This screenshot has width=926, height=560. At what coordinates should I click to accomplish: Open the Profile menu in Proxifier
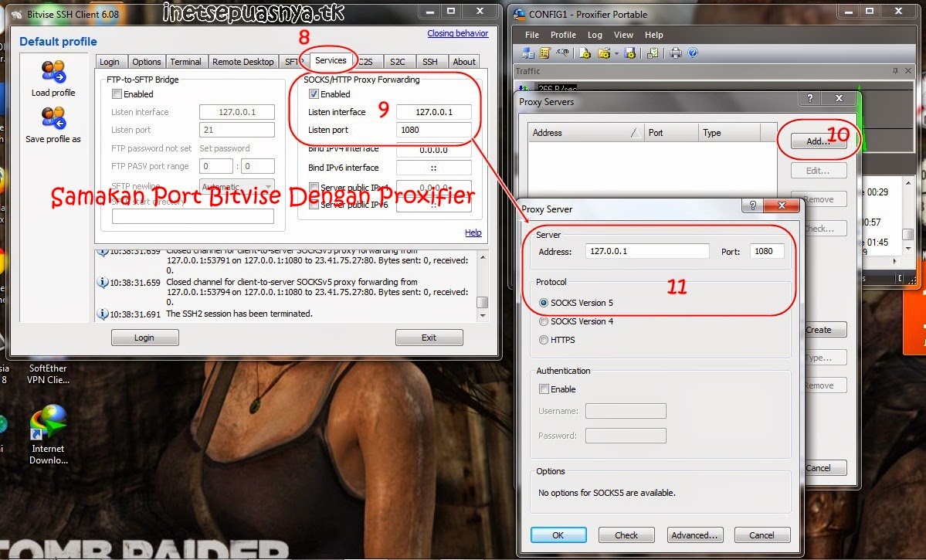point(563,35)
